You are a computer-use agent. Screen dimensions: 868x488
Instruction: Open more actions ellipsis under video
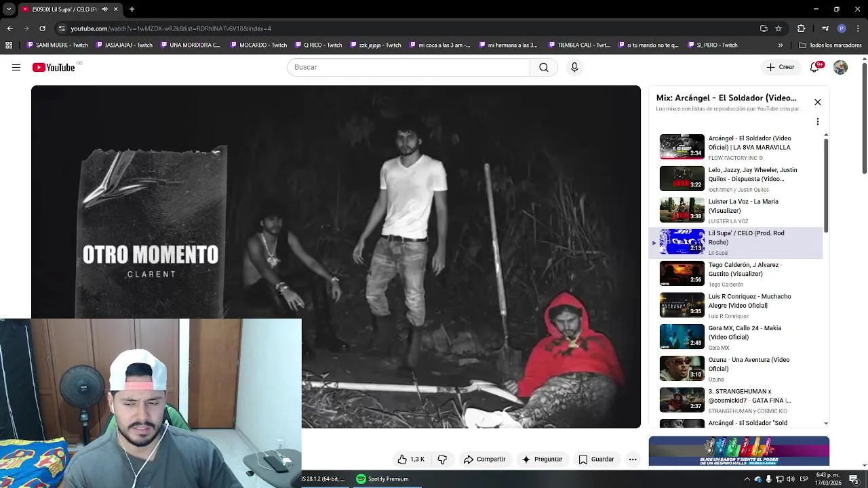pyautogui.click(x=633, y=459)
